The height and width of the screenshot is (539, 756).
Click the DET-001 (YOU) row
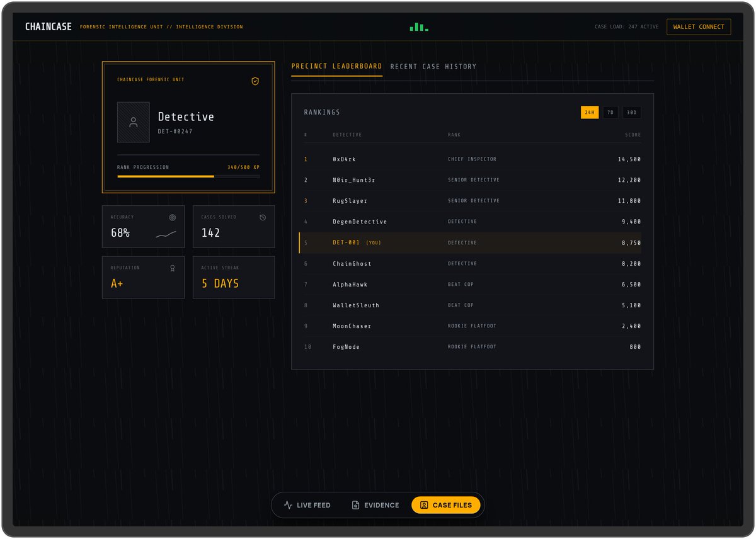click(470, 242)
